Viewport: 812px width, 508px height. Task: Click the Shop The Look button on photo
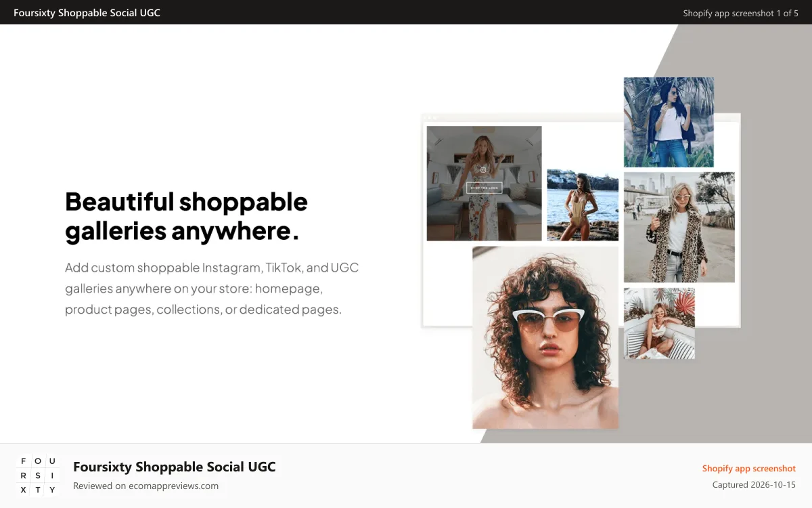point(484,188)
